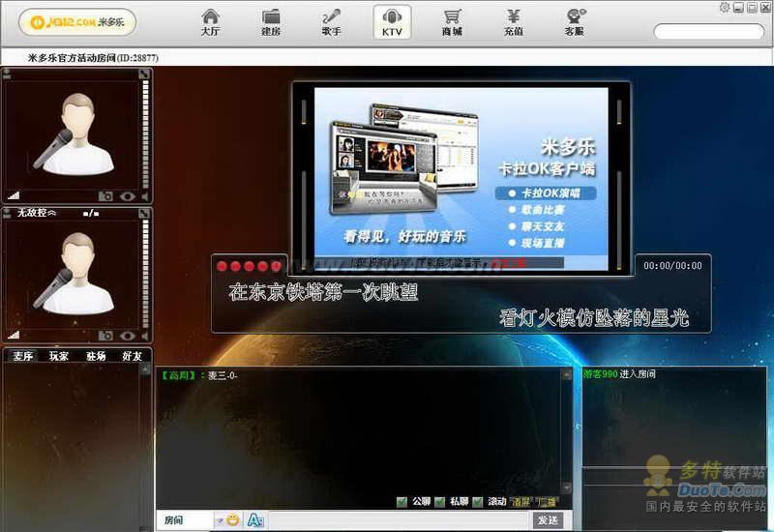Toggle the 公聊 public chat checkbox
Screen dimensions: 774x532
pyautogui.click(x=402, y=502)
